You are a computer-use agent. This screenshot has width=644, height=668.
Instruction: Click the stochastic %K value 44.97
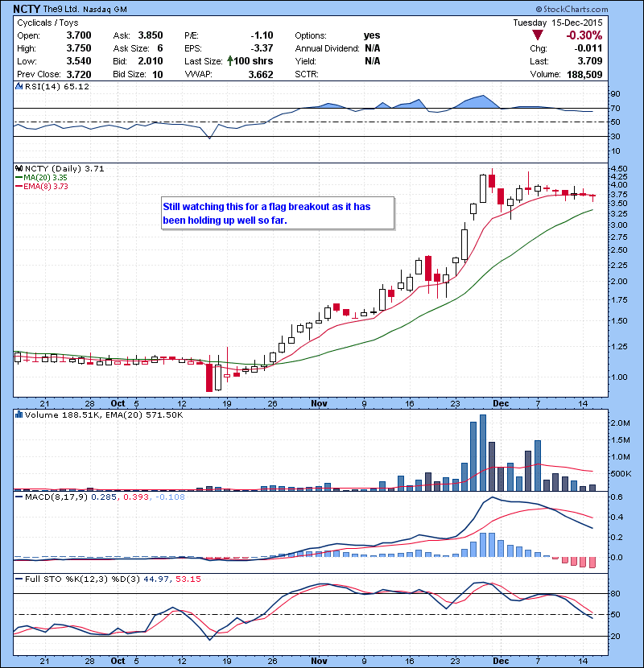click(156, 579)
